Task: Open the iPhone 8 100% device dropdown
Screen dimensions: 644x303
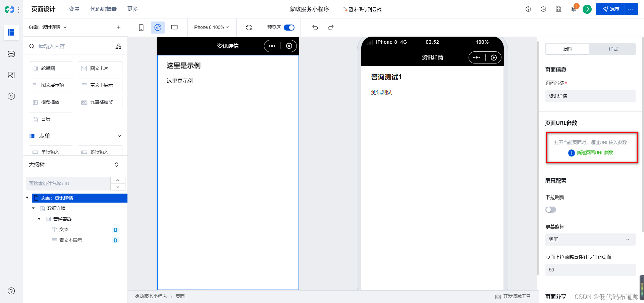Action: 211,27
